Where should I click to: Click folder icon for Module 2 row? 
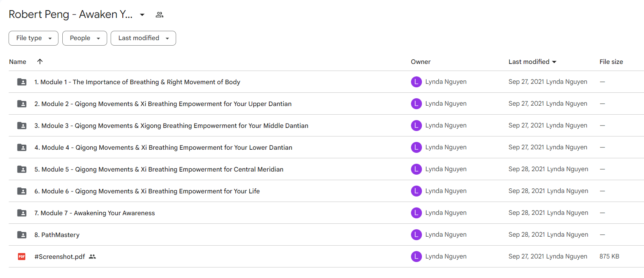coord(22,104)
